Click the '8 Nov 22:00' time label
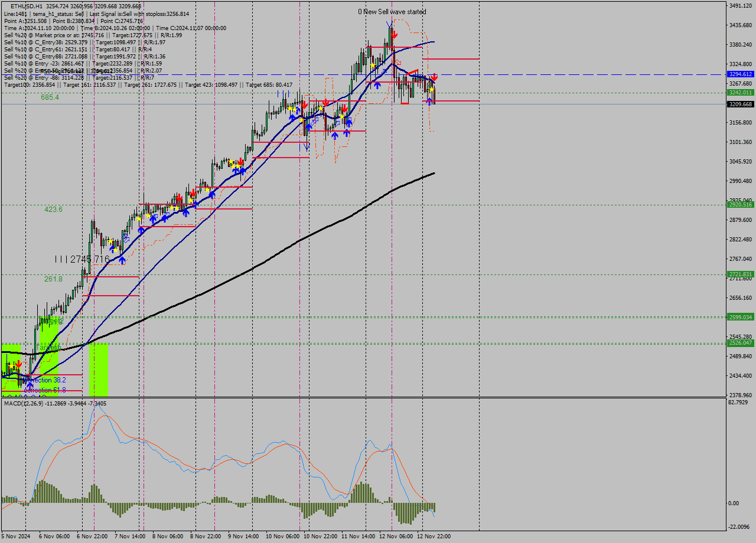 coord(206,537)
